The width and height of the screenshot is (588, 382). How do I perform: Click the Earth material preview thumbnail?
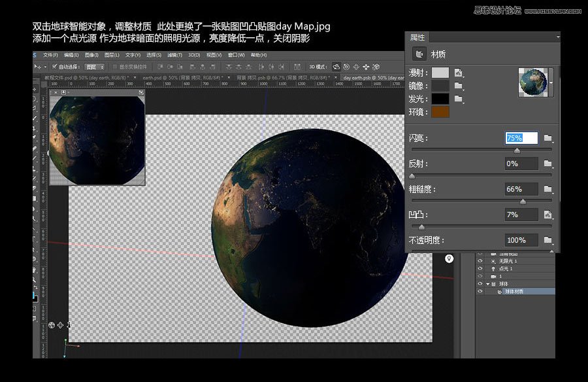(x=533, y=82)
